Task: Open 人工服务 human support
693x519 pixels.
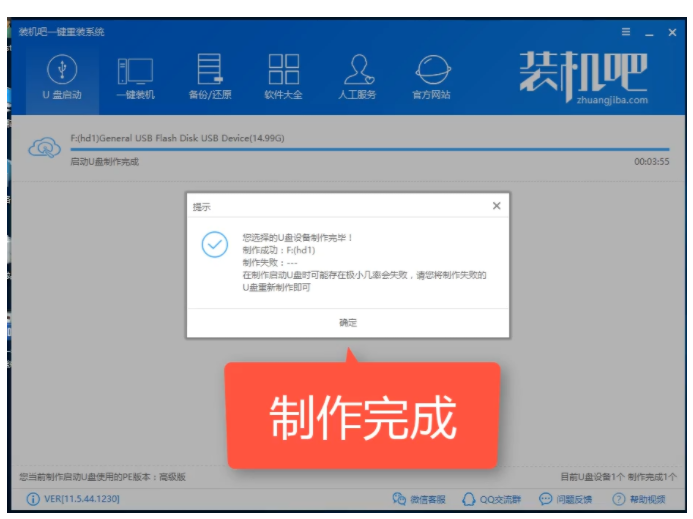Action: (x=358, y=77)
